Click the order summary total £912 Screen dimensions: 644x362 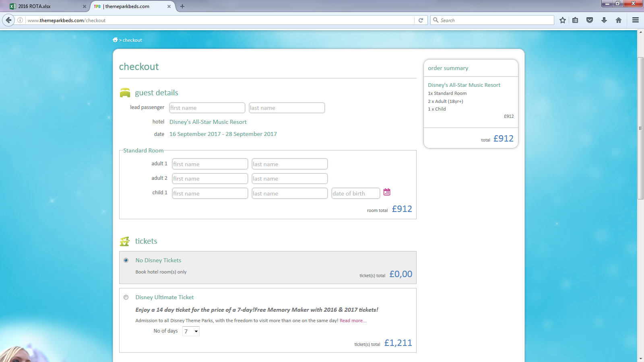coord(504,138)
